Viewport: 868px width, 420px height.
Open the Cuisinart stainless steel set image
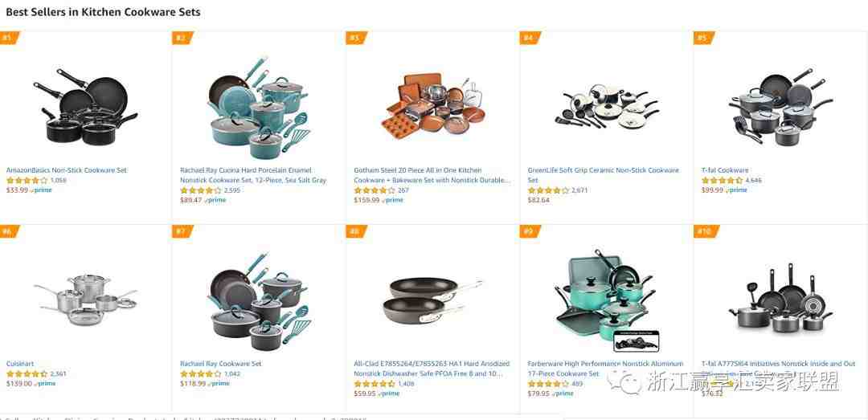pos(86,300)
